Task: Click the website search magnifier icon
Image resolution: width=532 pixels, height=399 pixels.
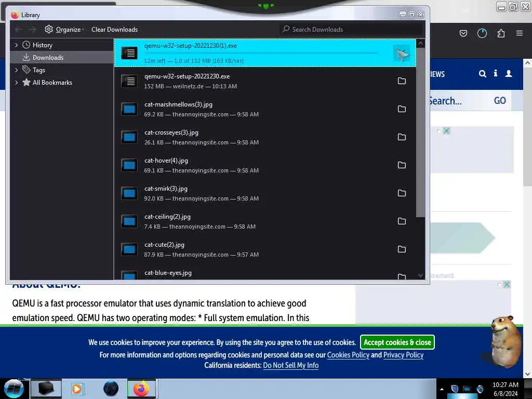Action: coord(482,74)
